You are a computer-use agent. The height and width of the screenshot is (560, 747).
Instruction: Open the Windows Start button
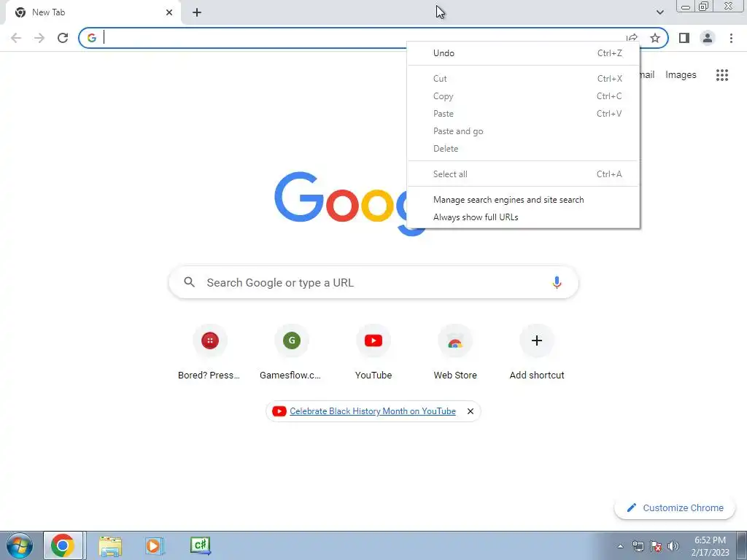[x=20, y=545]
